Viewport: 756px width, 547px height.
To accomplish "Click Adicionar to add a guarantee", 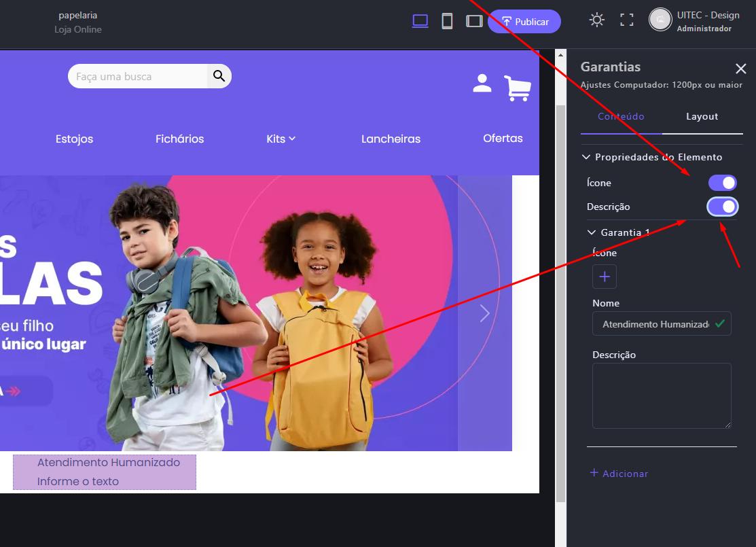I will (619, 474).
